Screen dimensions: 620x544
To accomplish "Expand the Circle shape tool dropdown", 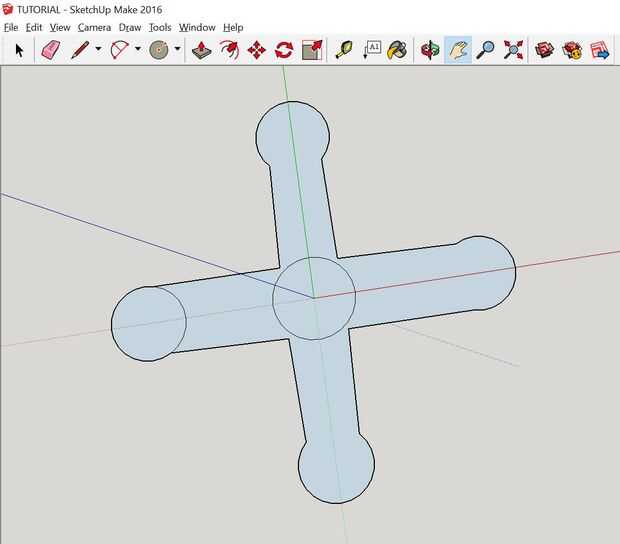I will point(177,49).
